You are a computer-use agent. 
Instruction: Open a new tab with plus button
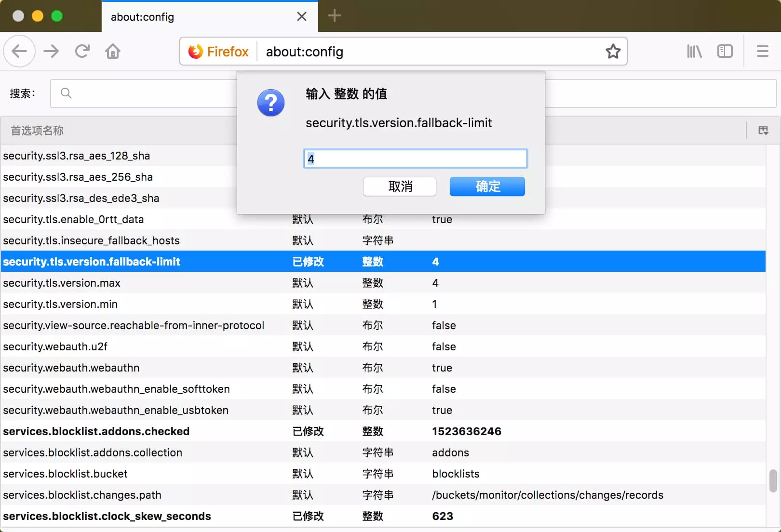(334, 16)
